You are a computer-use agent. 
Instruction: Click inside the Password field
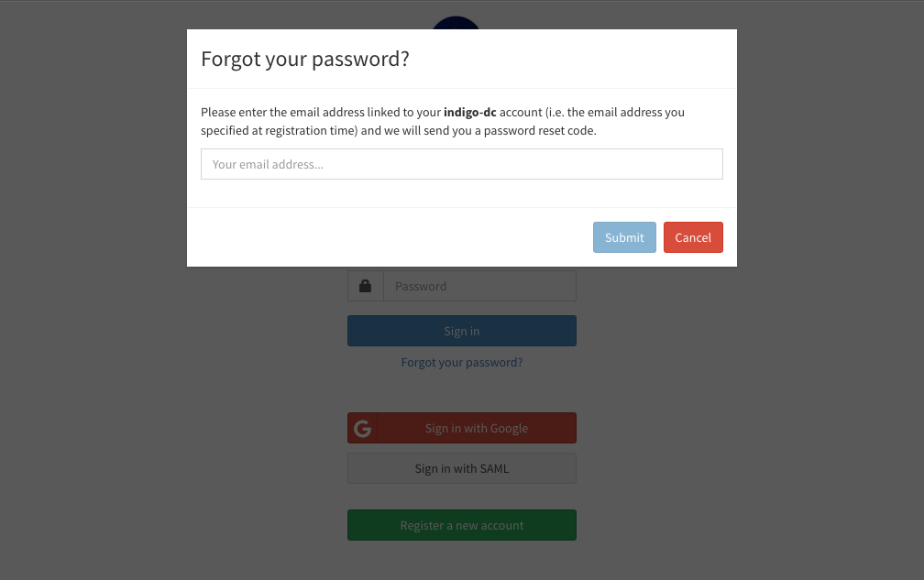coord(479,285)
